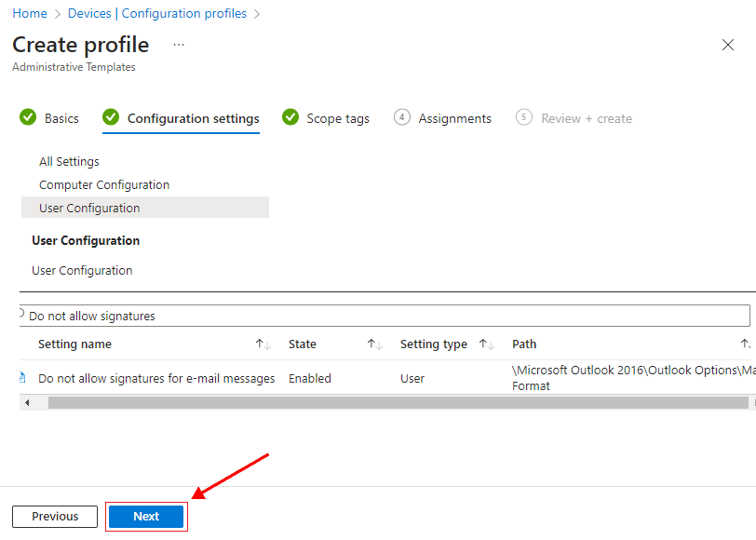The width and height of the screenshot is (756, 540).
Task: Sort by Setting type using the arrows icon
Action: (x=486, y=344)
